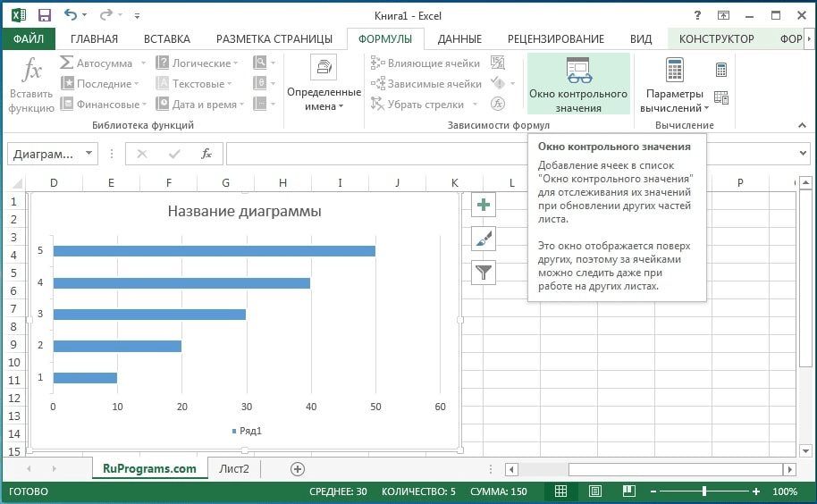The height and width of the screenshot is (504, 817).
Task: Click the chart elements plus button
Action: tap(484, 205)
